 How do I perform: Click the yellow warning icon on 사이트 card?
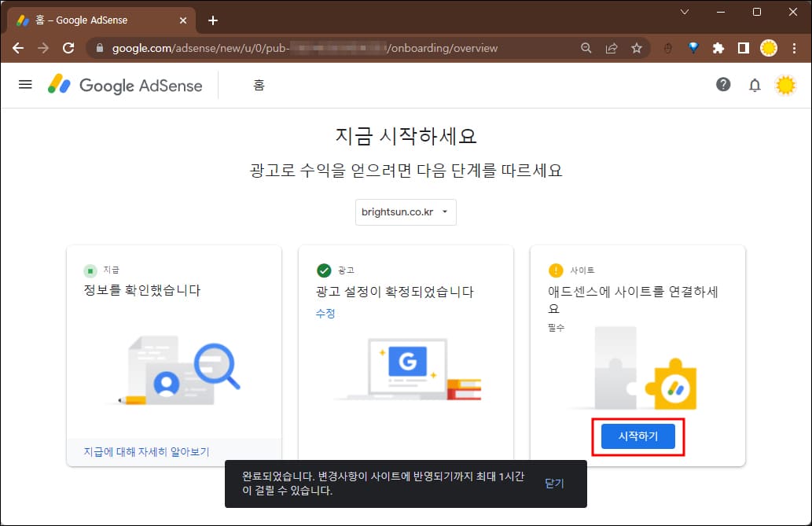(556, 270)
